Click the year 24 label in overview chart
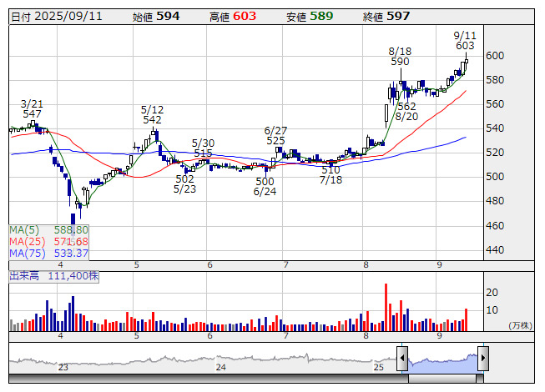The height and width of the screenshot is (392, 545). coord(221,367)
